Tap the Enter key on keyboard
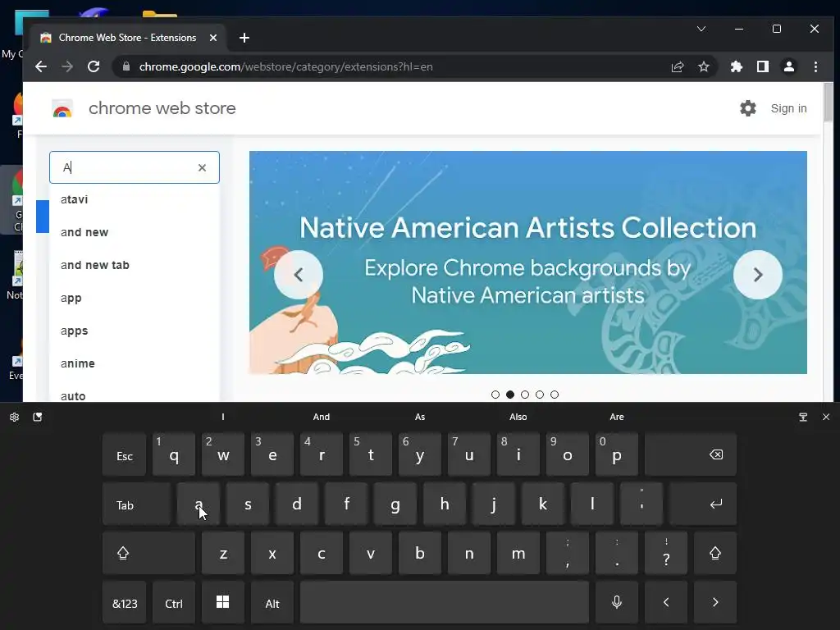 703,504
